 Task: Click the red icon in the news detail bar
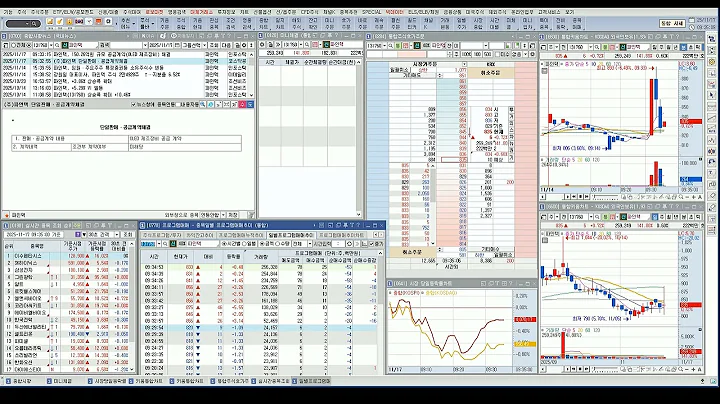(242, 104)
